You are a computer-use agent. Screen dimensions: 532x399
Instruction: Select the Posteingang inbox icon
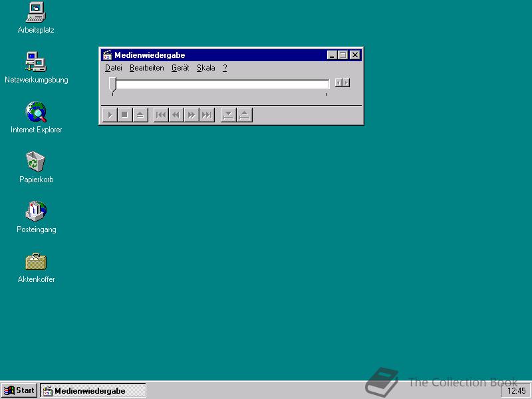click(36, 217)
